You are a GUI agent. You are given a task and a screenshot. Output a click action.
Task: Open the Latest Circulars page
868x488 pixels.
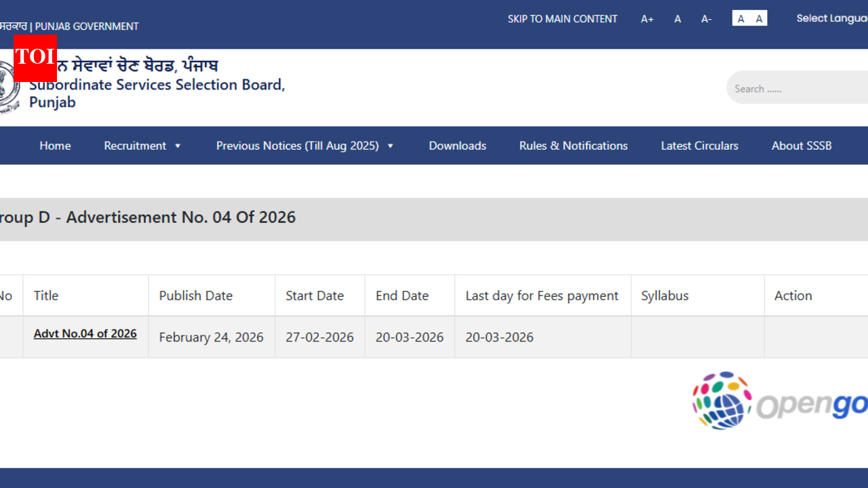(x=699, y=145)
